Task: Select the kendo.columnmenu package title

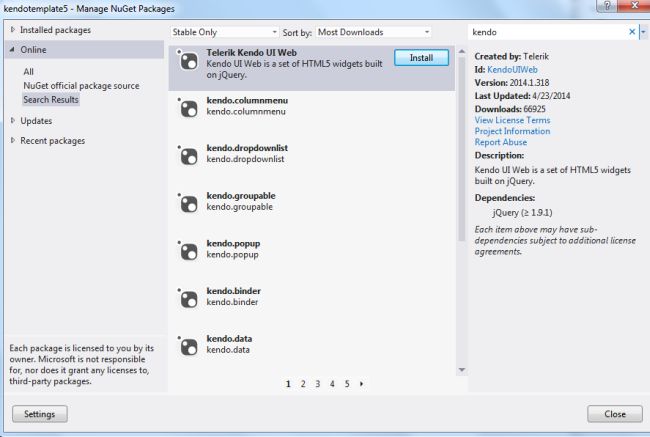Action: [247, 100]
